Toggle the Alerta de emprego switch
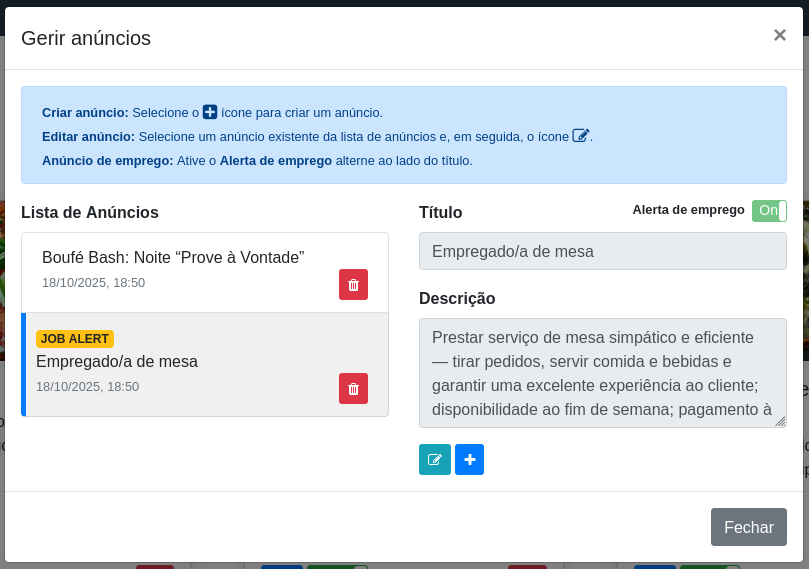 click(769, 210)
